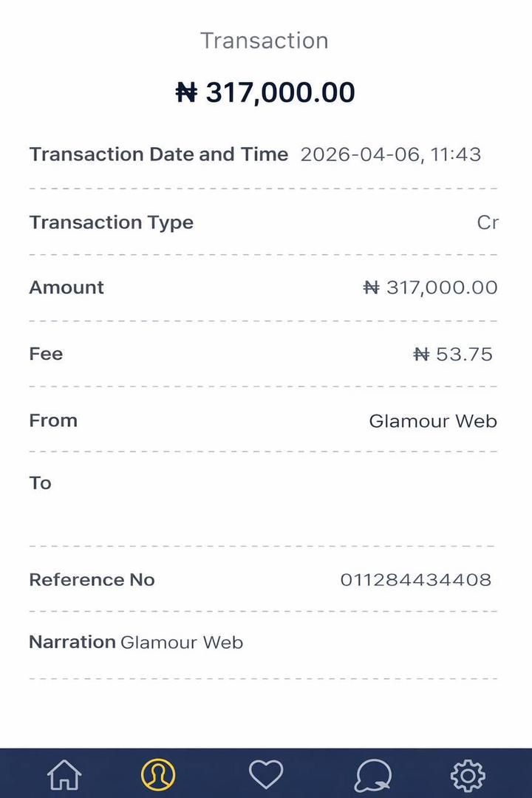The height and width of the screenshot is (798, 532).
Task: Tap the From sender Glamour Web
Action: coord(433,421)
